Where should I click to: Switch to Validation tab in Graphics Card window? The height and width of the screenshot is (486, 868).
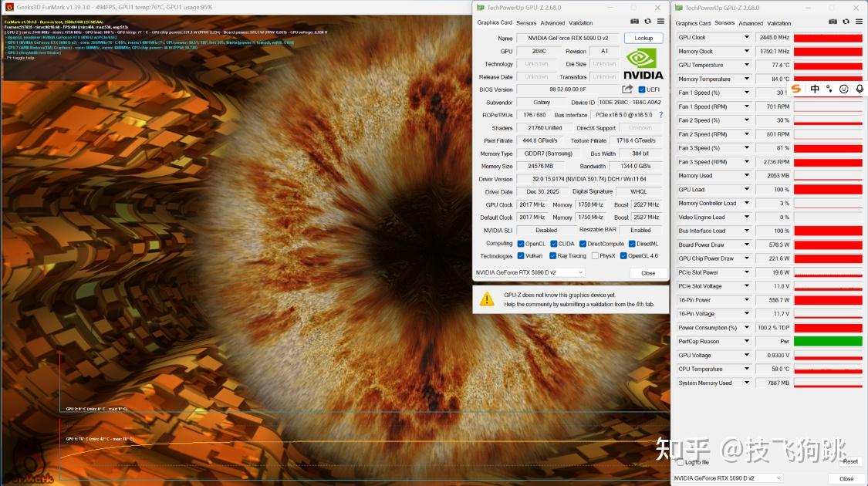(x=581, y=23)
